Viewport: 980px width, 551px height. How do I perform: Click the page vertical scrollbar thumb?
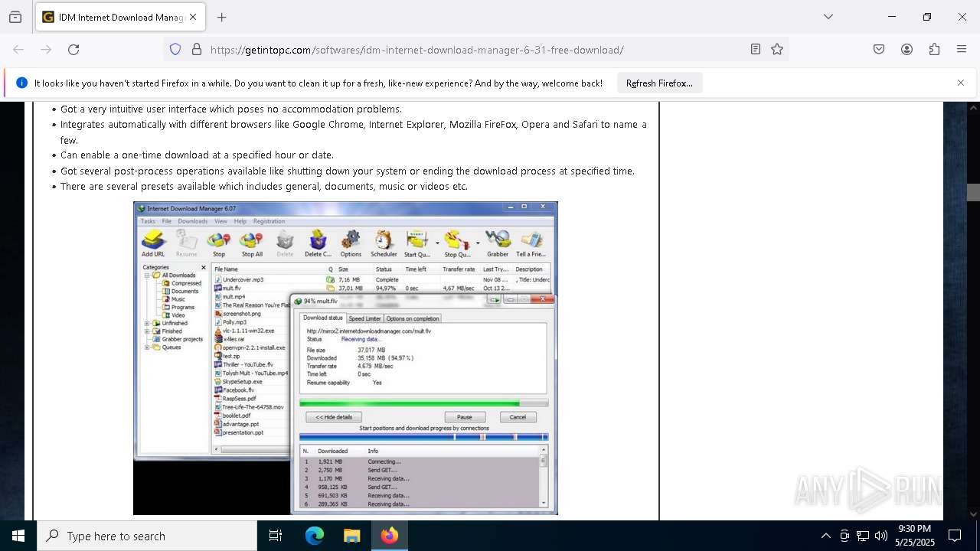(973, 193)
